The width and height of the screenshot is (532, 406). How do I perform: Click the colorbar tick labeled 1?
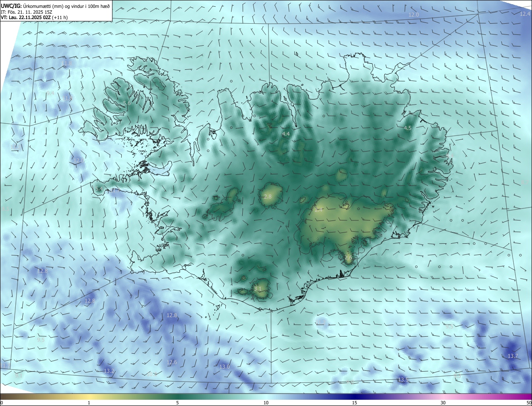pyautogui.click(x=89, y=403)
